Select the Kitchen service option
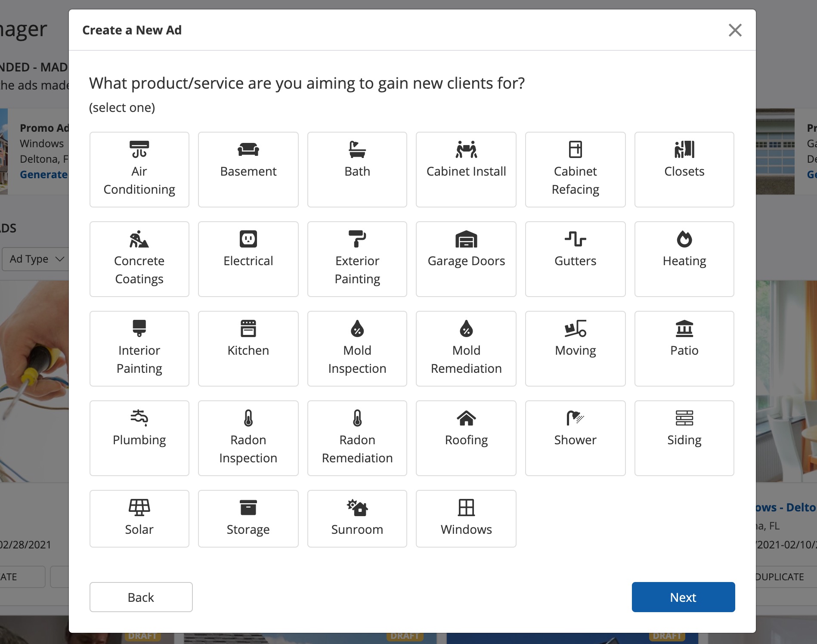The width and height of the screenshot is (817, 644). [248, 348]
